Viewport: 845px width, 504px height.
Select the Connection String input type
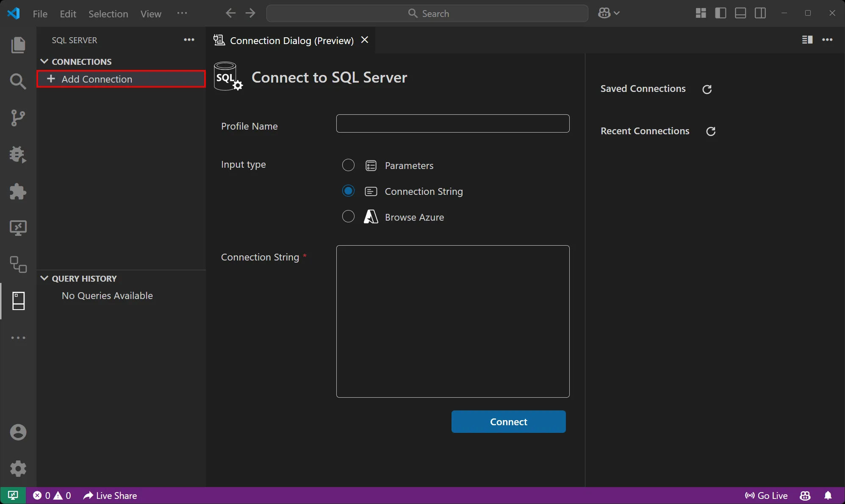[348, 191]
